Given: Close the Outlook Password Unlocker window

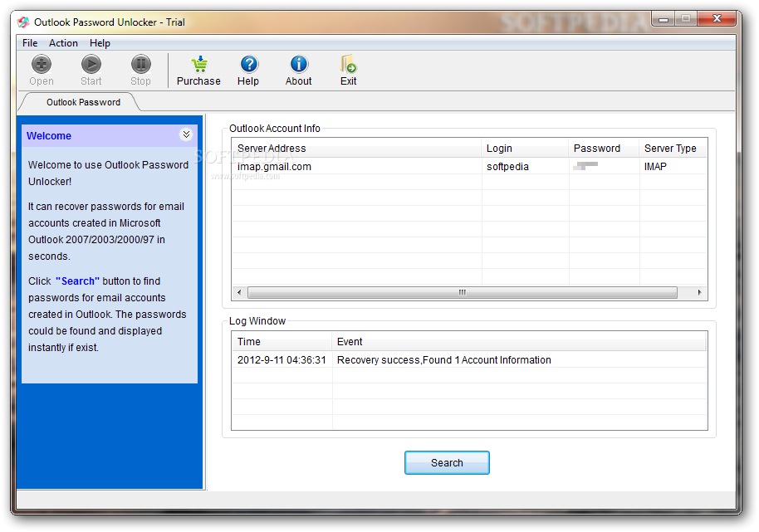Looking at the screenshot, I should click(717, 19).
